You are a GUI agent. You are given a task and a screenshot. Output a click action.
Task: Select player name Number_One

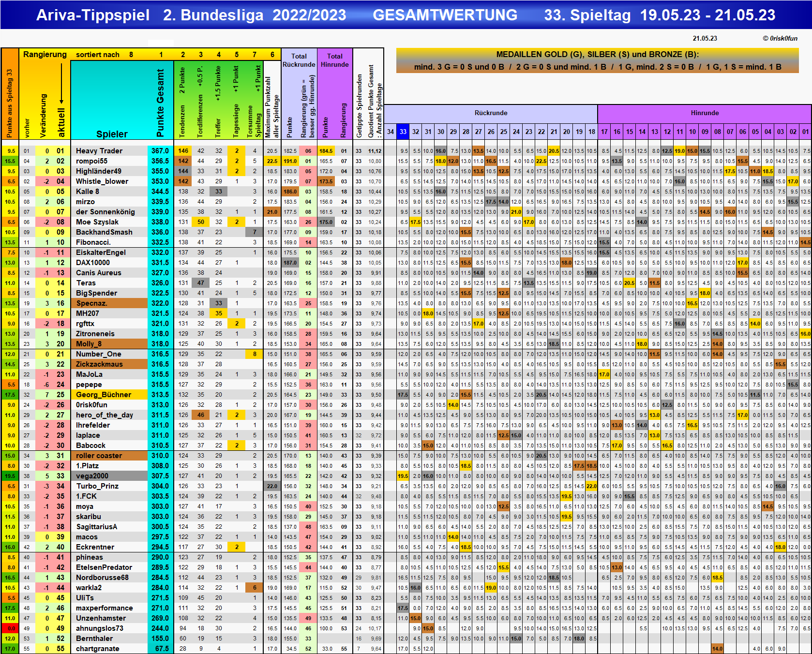pyautogui.click(x=99, y=354)
